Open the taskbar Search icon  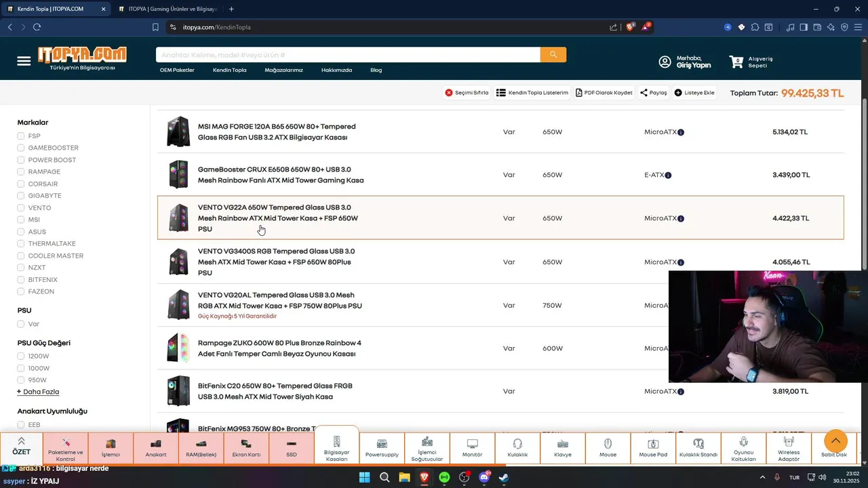384,477
